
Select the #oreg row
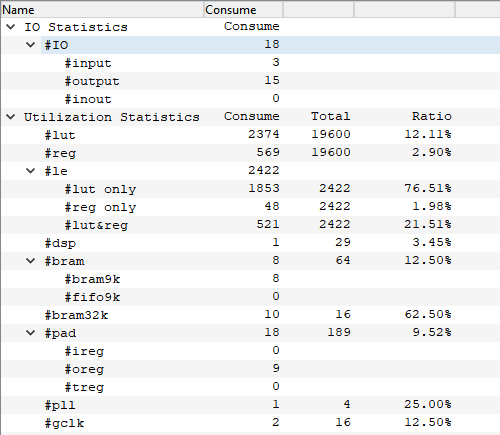[x=250, y=369]
